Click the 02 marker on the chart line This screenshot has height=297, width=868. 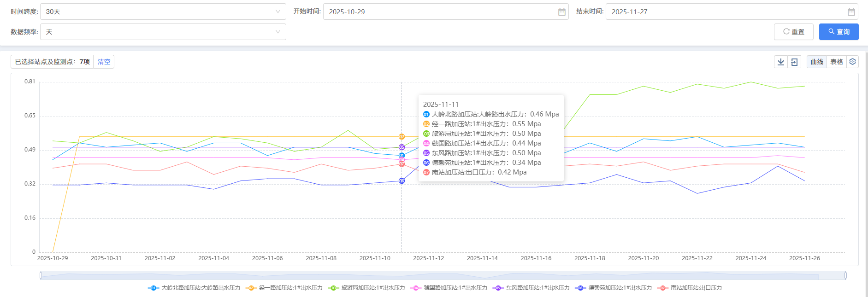coord(402,137)
